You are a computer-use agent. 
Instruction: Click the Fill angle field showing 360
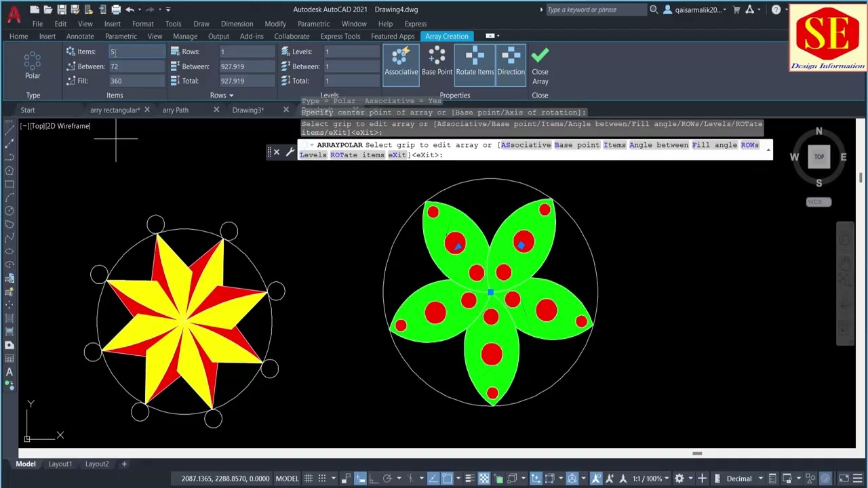pos(136,81)
